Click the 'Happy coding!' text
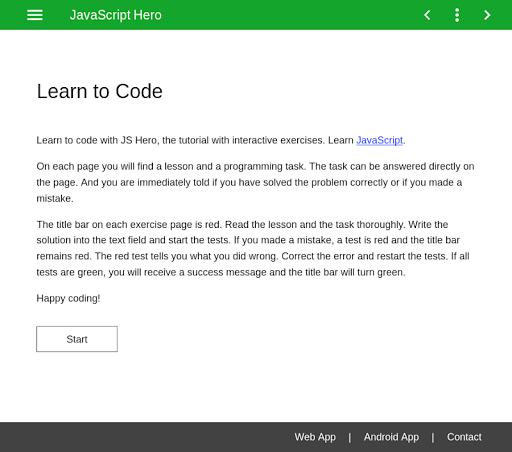This screenshot has width=512, height=452. click(x=68, y=298)
